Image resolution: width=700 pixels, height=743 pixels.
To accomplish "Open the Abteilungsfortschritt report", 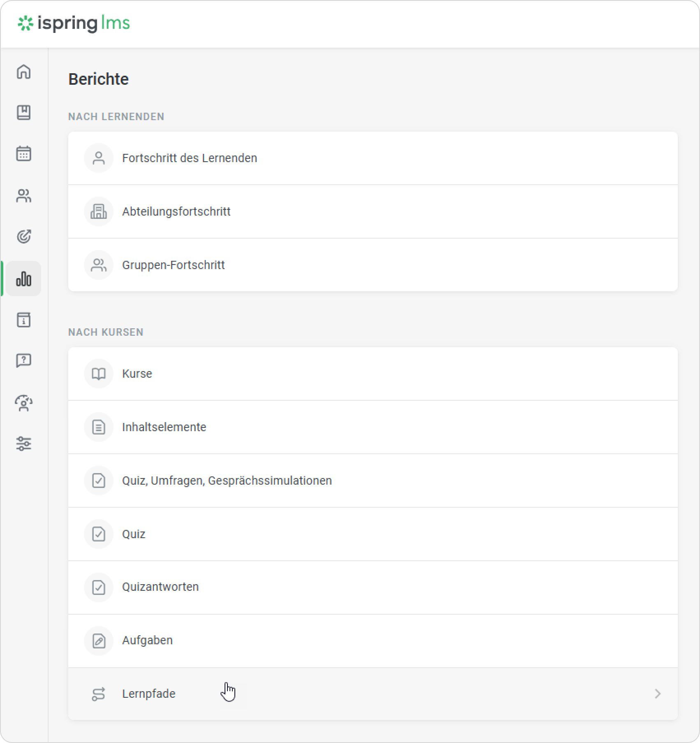I will 176,212.
